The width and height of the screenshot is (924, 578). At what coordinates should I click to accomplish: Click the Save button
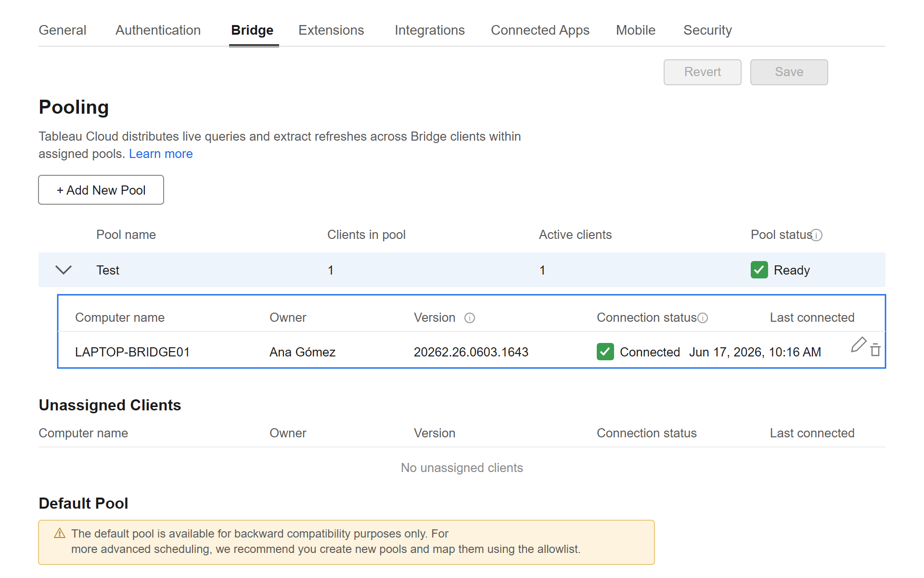(789, 72)
